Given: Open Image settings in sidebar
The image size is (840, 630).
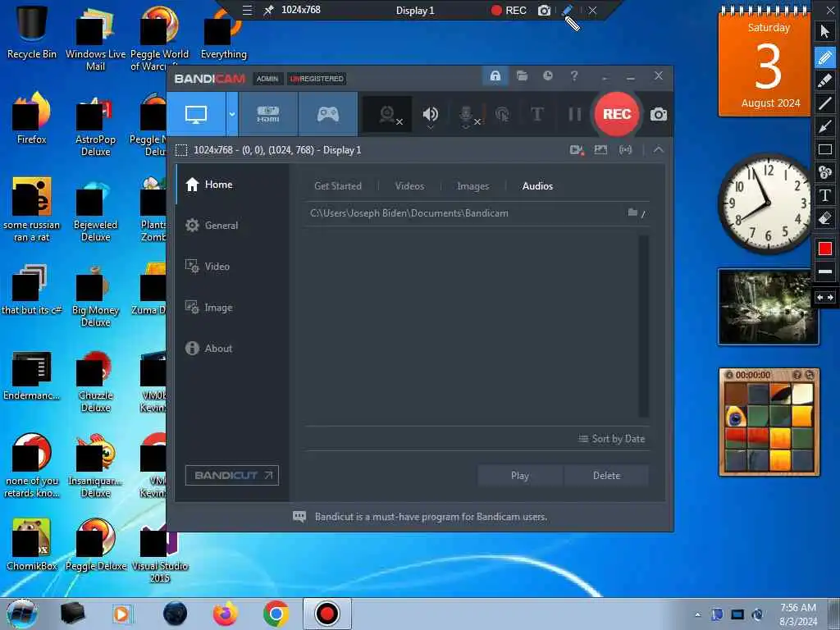Looking at the screenshot, I should tap(232, 308).
